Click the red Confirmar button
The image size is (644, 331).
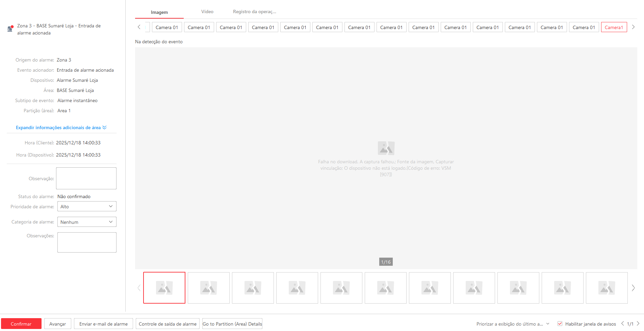coord(21,324)
